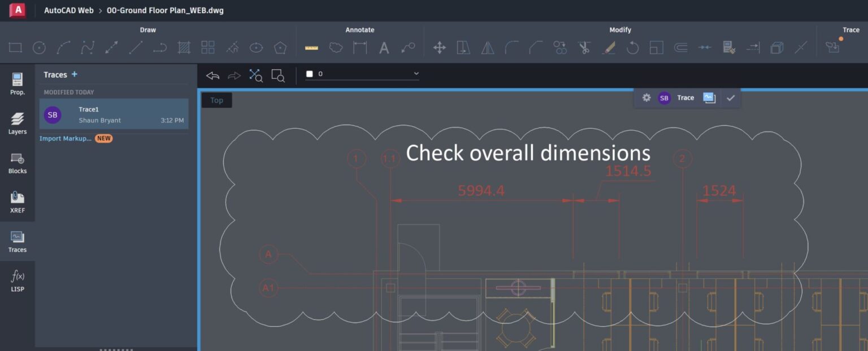Screen dimensions: 868x351
Task: Select the Revision Cloud annotate tool
Action: pos(336,47)
